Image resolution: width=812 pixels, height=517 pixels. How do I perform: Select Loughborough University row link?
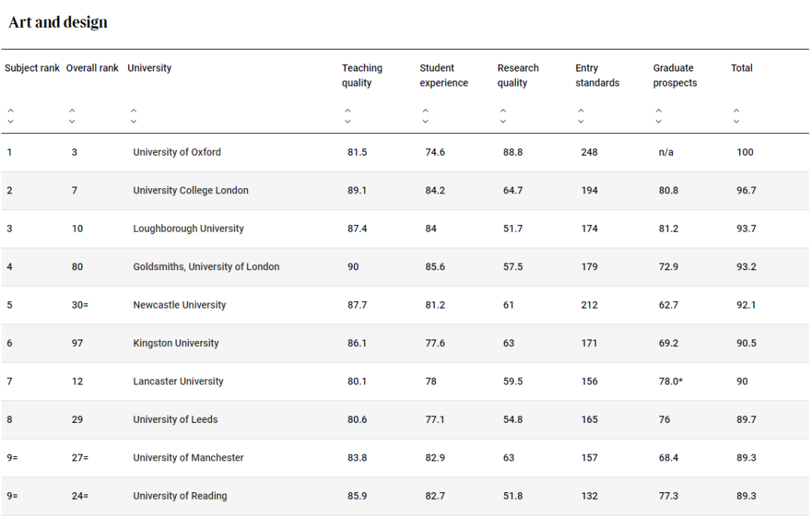point(188,229)
